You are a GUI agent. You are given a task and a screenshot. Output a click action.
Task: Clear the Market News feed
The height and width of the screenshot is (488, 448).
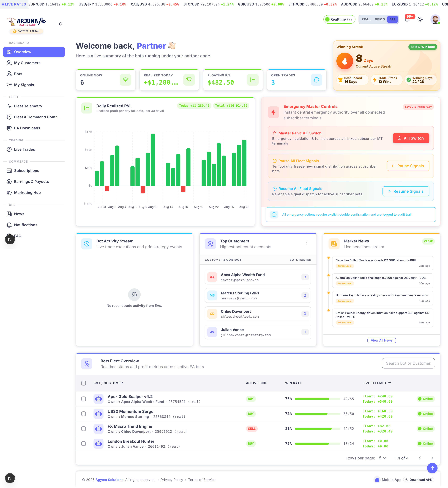(x=428, y=241)
